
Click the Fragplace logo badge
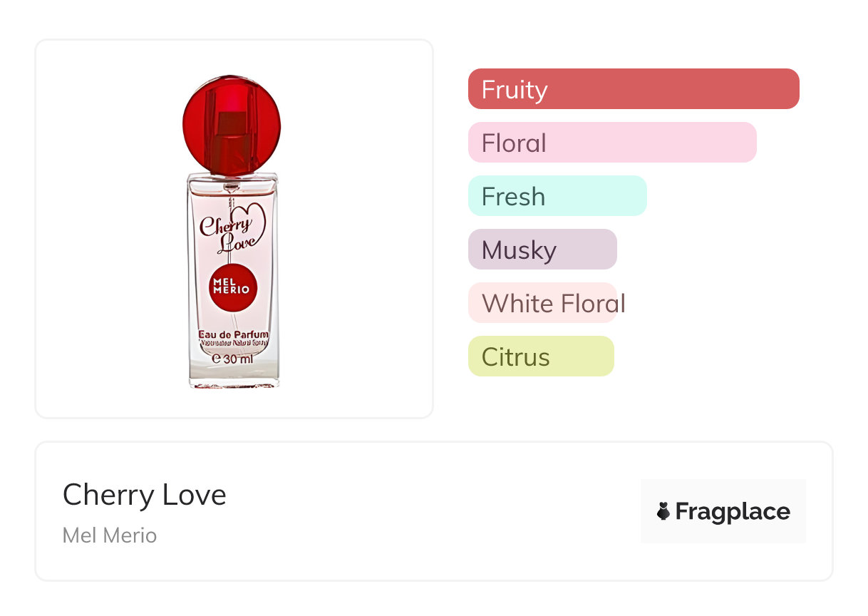point(723,511)
